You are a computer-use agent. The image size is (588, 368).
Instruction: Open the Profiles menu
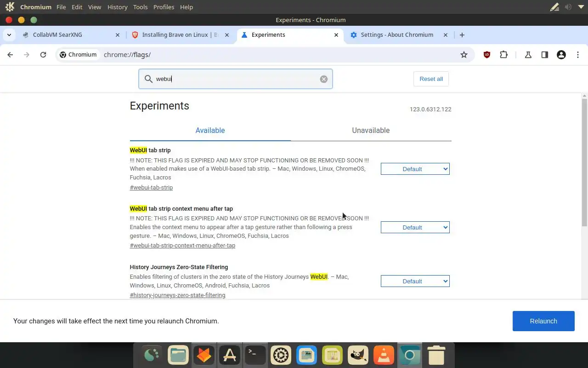pyautogui.click(x=164, y=7)
